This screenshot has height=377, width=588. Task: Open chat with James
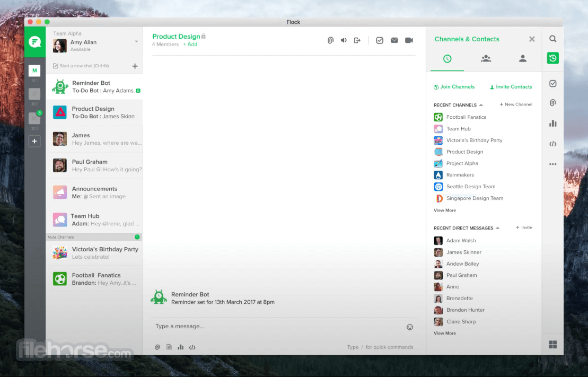click(94, 139)
